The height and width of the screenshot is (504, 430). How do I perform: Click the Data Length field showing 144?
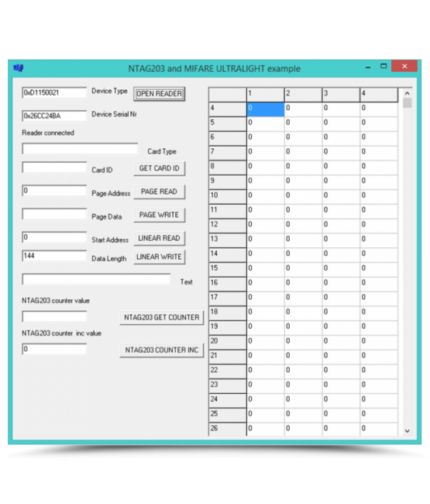coord(54,256)
